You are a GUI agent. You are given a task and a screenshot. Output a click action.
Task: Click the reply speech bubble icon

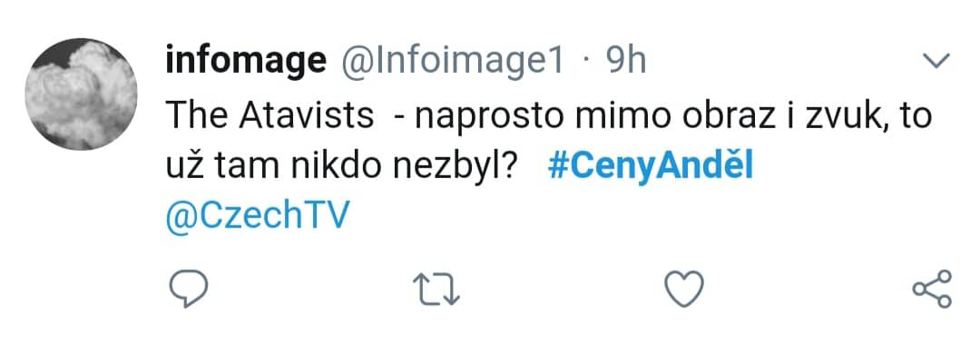[188, 288]
